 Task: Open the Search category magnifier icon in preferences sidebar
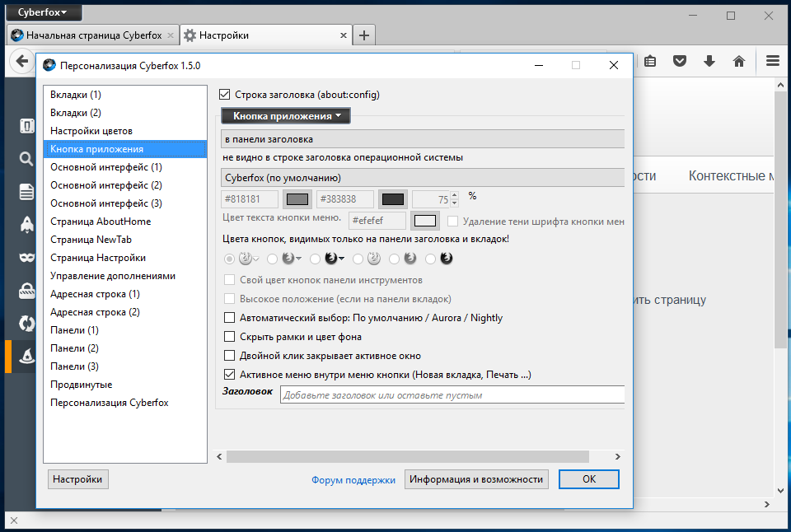pos(26,159)
